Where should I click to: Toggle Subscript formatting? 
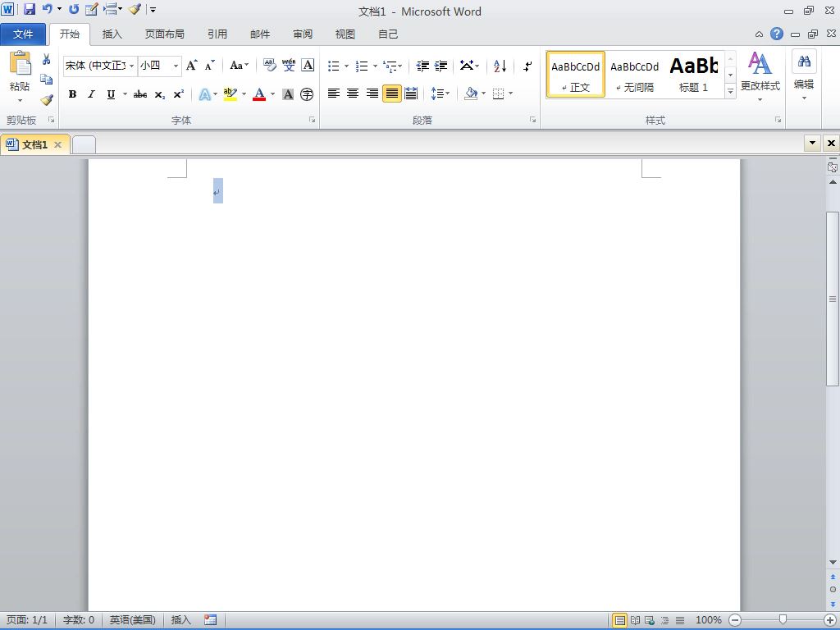[160, 94]
